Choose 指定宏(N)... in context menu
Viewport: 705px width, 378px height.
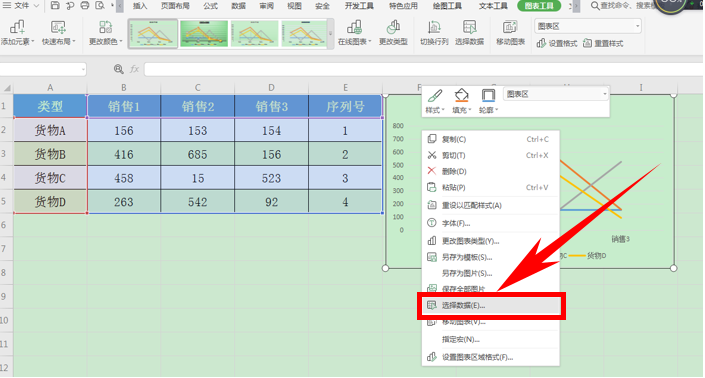(x=491, y=339)
